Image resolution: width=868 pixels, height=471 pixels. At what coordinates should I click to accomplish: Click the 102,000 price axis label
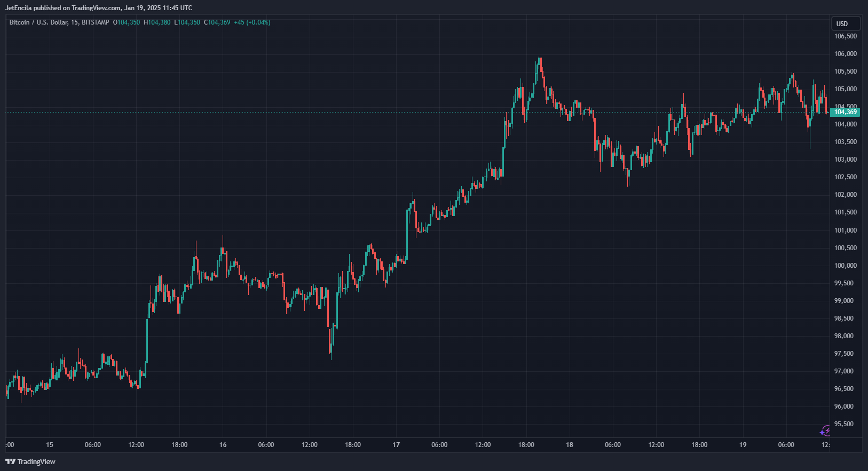pos(846,195)
